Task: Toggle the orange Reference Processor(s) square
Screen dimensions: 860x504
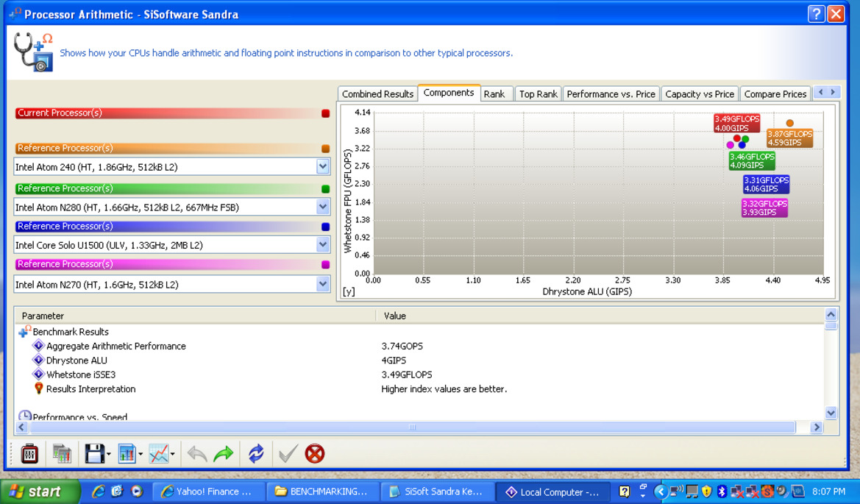Action: (325, 149)
